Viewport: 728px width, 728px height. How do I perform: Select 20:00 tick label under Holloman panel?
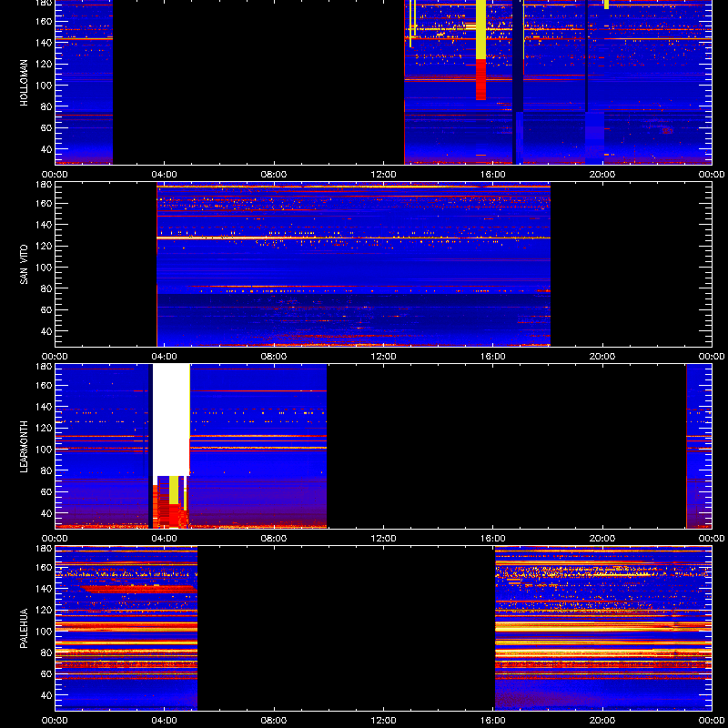602,175
